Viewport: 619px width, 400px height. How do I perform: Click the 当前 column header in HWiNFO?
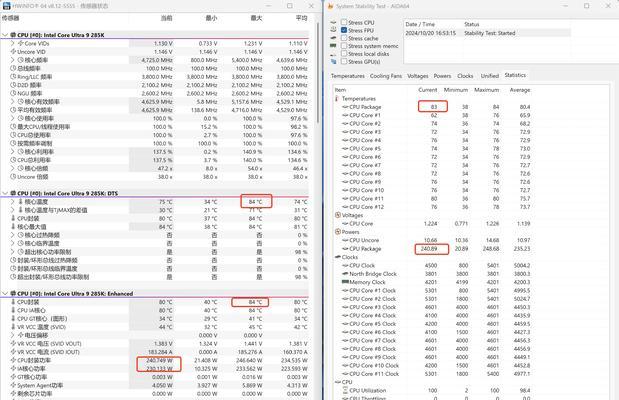point(166,18)
